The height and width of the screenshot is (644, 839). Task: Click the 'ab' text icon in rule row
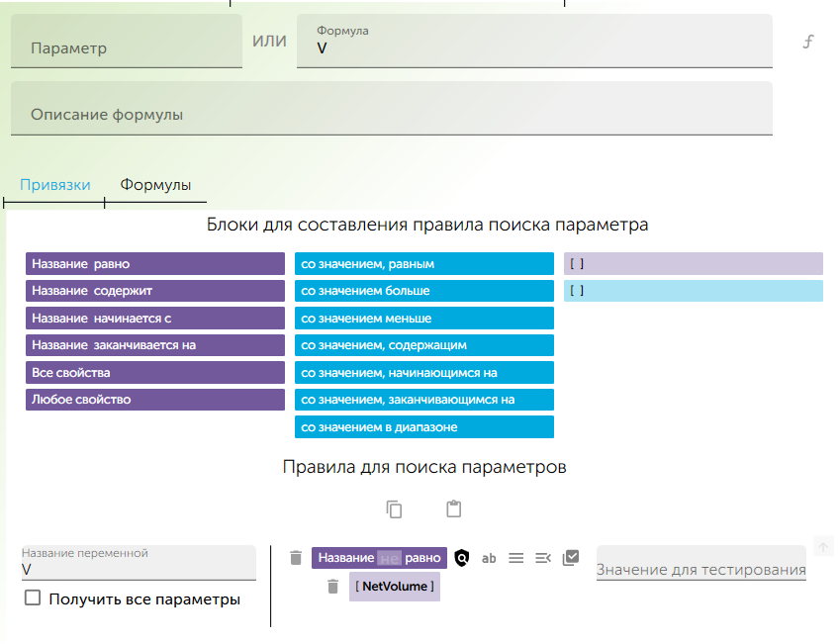click(x=489, y=558)
